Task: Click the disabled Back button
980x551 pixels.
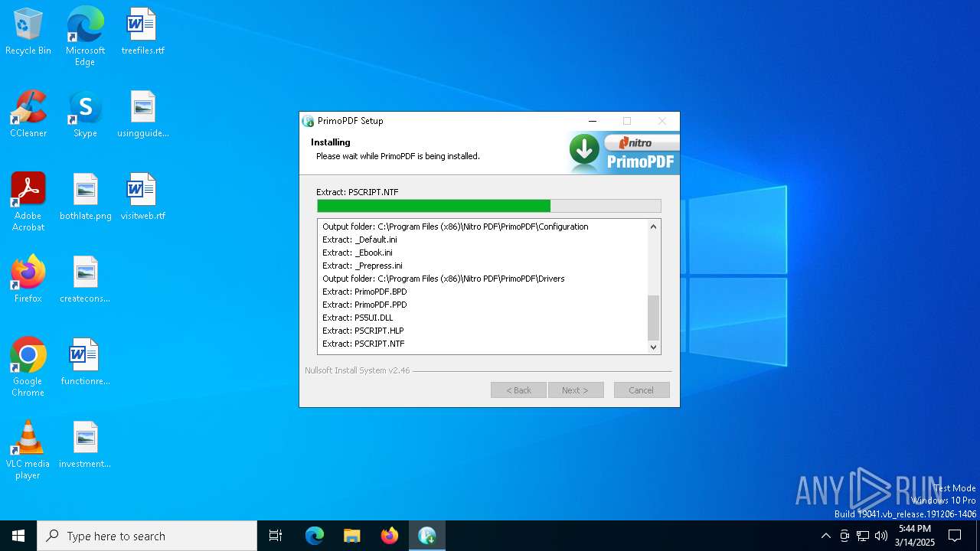Action: point(518,390)
